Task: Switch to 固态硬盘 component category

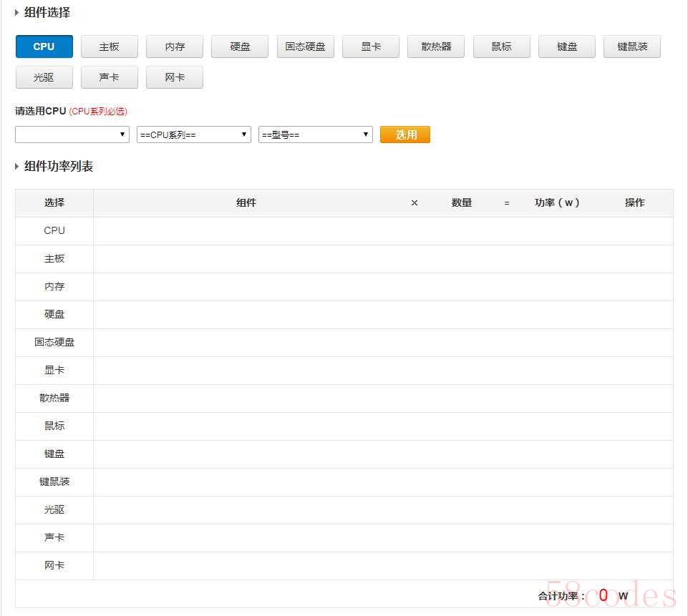Action: click(305, 47)
